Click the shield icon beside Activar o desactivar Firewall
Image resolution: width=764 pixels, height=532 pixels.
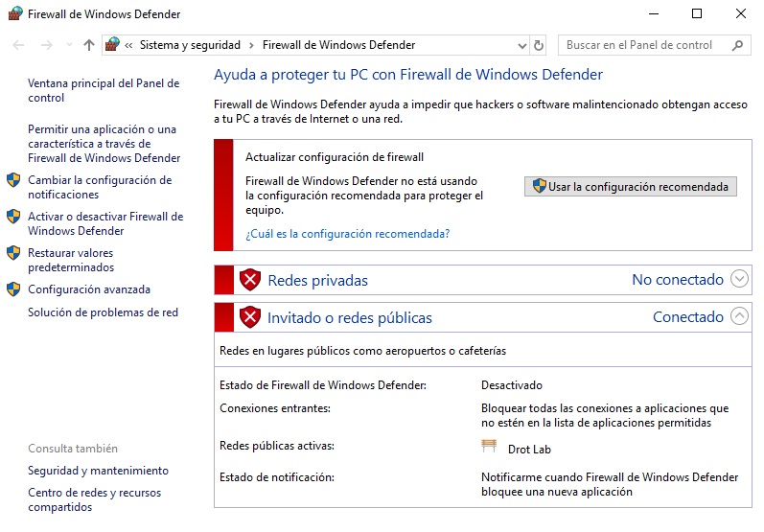click(13, 217)
